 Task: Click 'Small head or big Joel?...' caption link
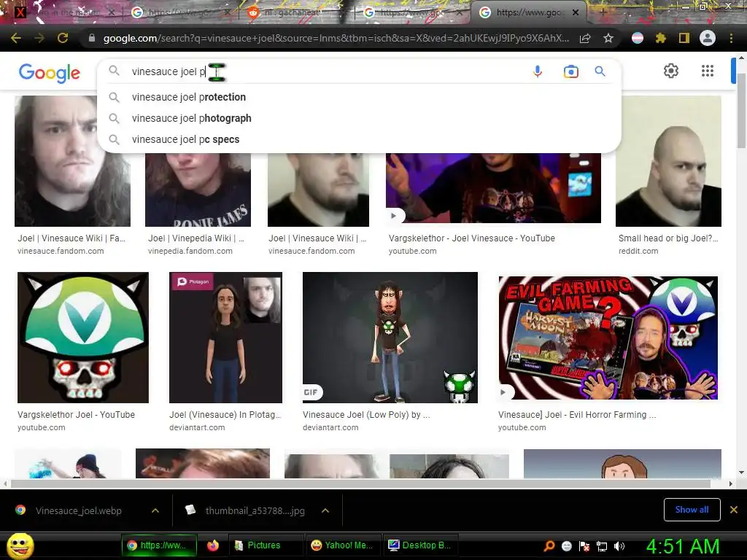pos(668,238)
